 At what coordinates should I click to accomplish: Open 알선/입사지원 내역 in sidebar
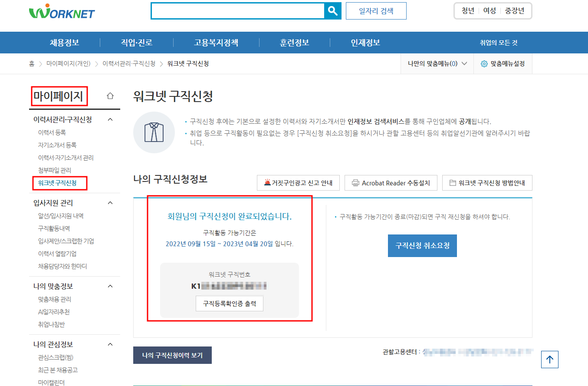pyautogui.click(x=61, y=216)
